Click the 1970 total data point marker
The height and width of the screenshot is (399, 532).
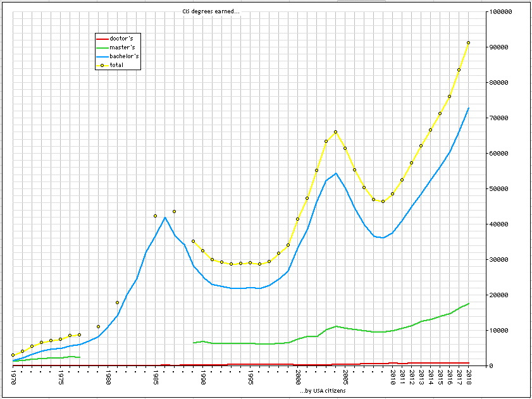(13, 355)
